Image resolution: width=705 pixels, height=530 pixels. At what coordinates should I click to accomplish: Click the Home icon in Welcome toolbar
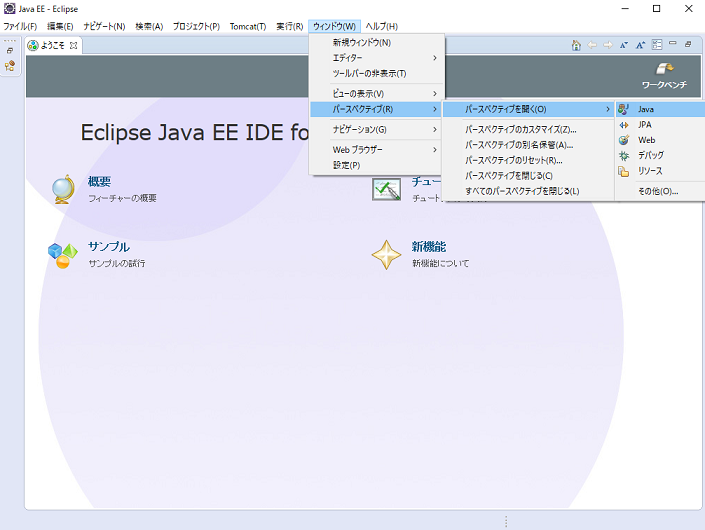[x=576, y=45]
